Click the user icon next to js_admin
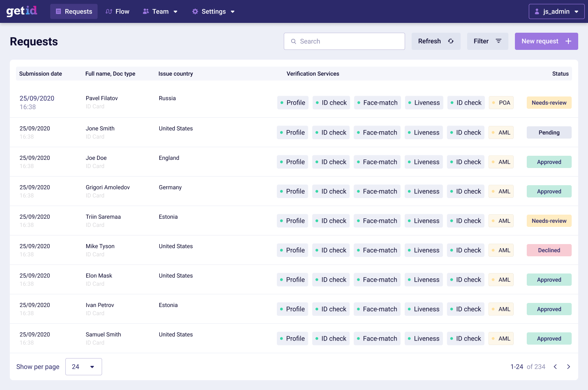 [537, 11]
